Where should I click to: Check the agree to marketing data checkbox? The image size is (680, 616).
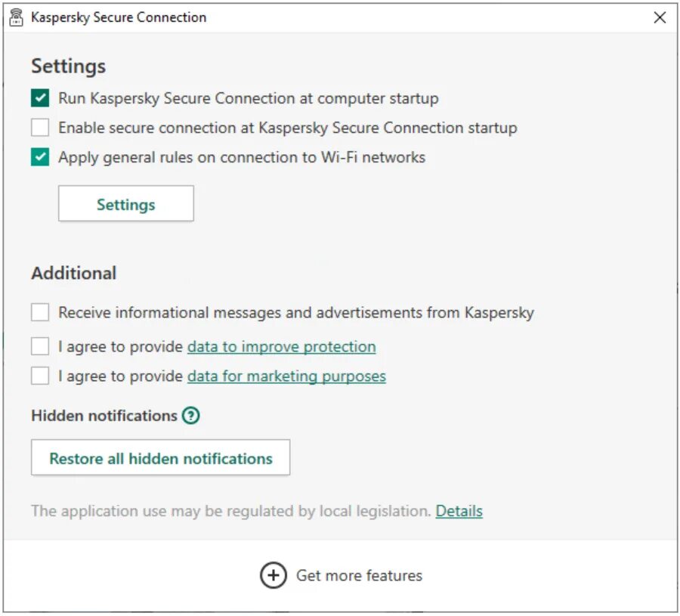click(40, 376)
